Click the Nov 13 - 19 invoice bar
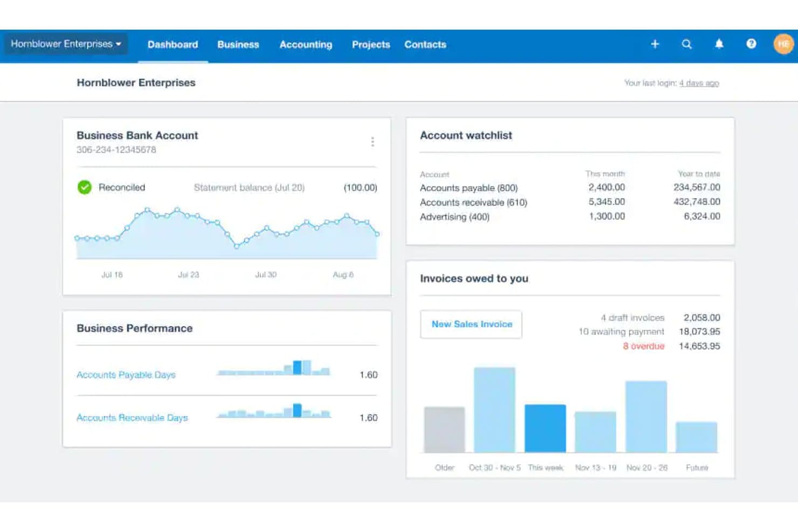798x532 pixels. (x=595, y=432)
